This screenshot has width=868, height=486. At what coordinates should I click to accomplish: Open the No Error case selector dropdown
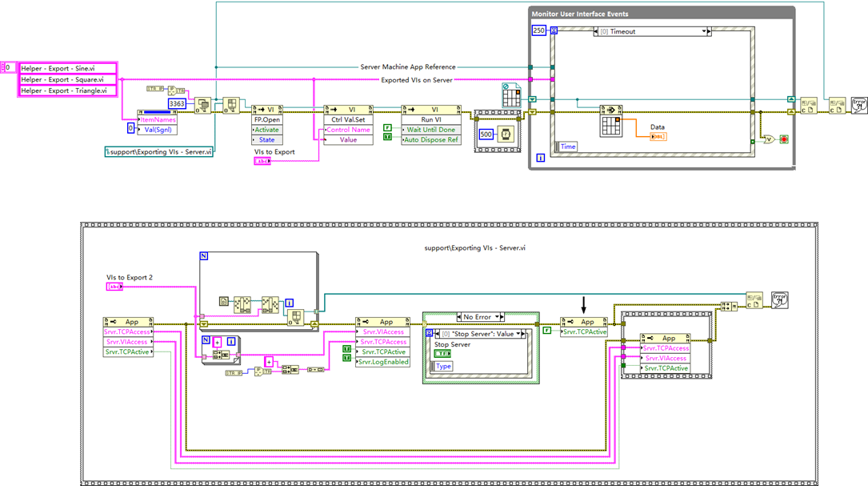(498, 317)
